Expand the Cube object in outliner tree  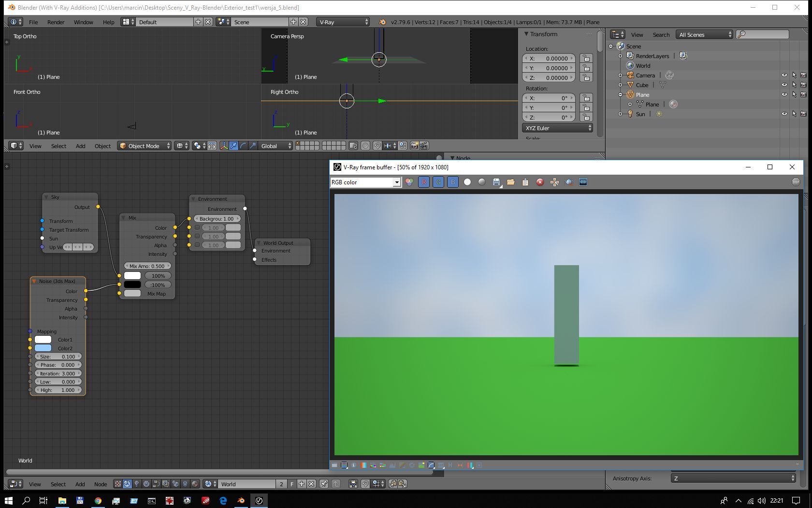[x=621, y=85]
